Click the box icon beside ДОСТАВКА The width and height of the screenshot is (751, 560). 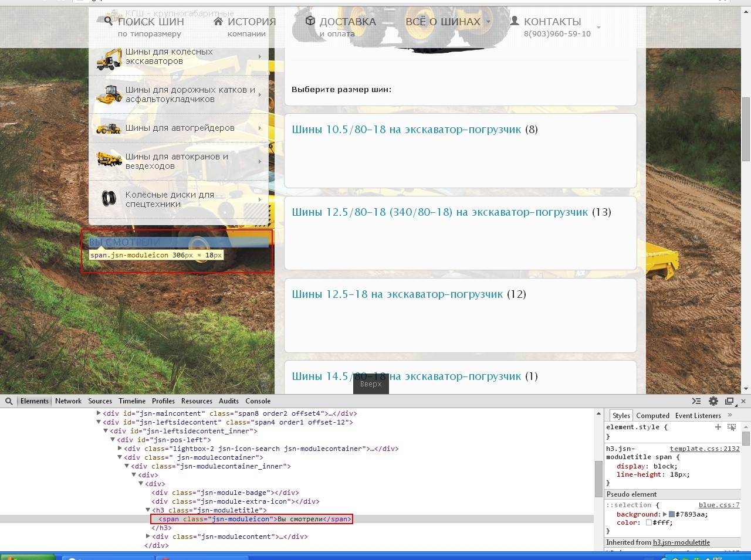(310, 21)
